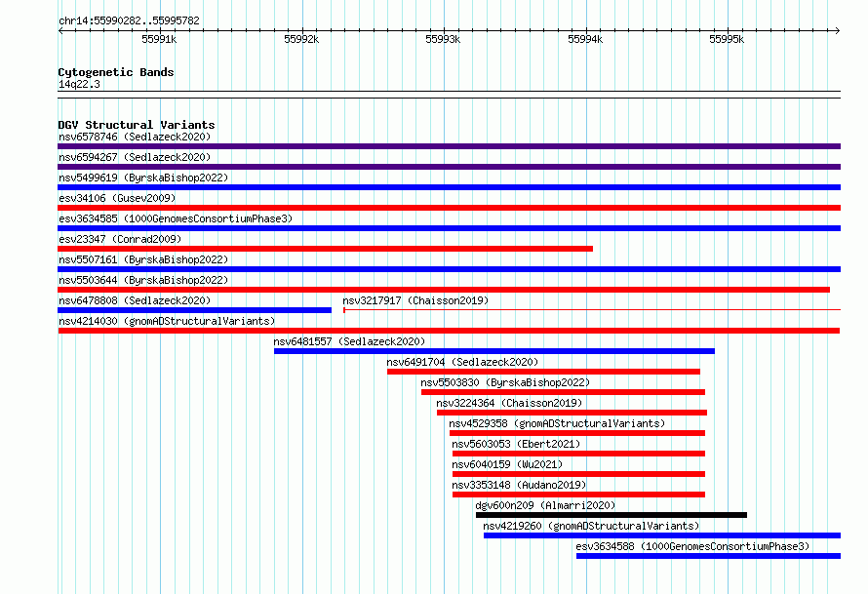Select the 14q22.3 band label

79,85
